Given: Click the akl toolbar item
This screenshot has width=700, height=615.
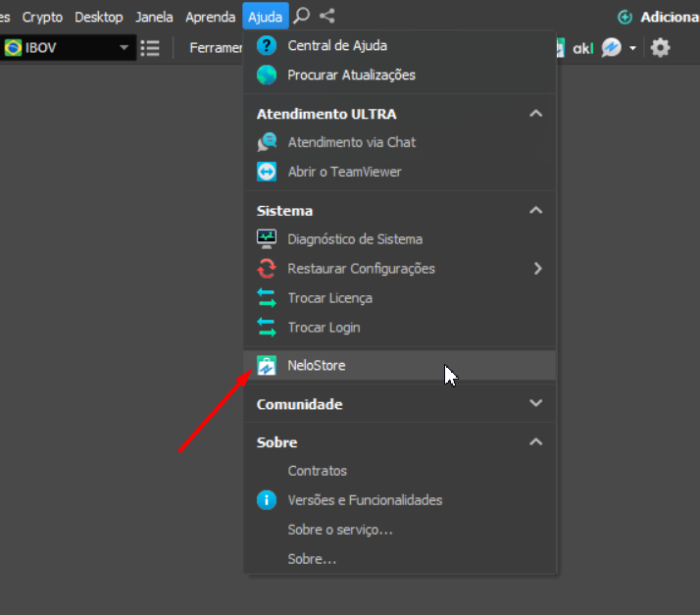Looking at the screenshot, I should [x=583, y=48].
